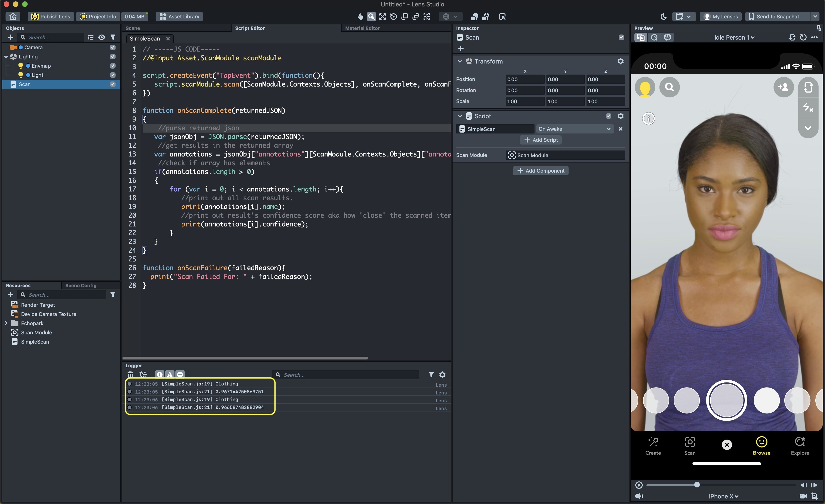825x504 pixels.
Task: Toggle dark mode moon icon
Action: [663, 16]
